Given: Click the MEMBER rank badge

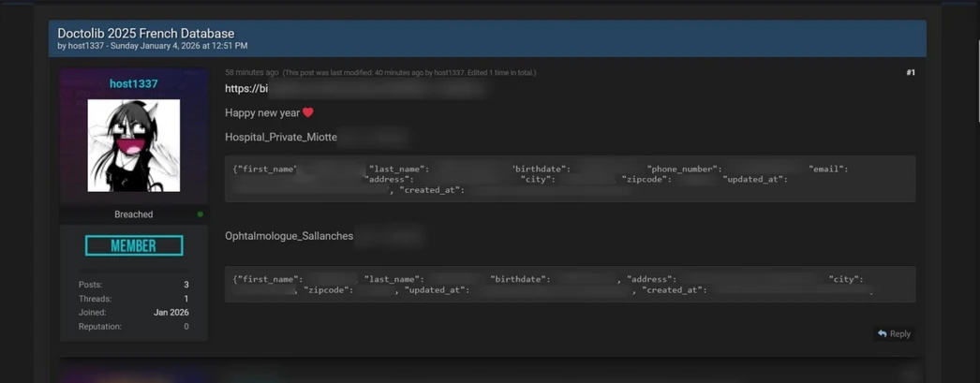Looking at the screenshot, I should (x=134, y=245).
